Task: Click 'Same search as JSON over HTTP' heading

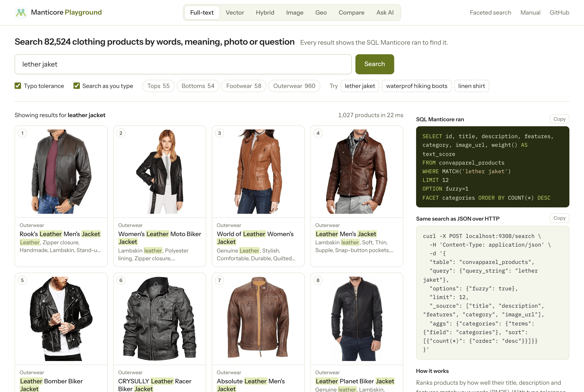Action: coord(458,219)
